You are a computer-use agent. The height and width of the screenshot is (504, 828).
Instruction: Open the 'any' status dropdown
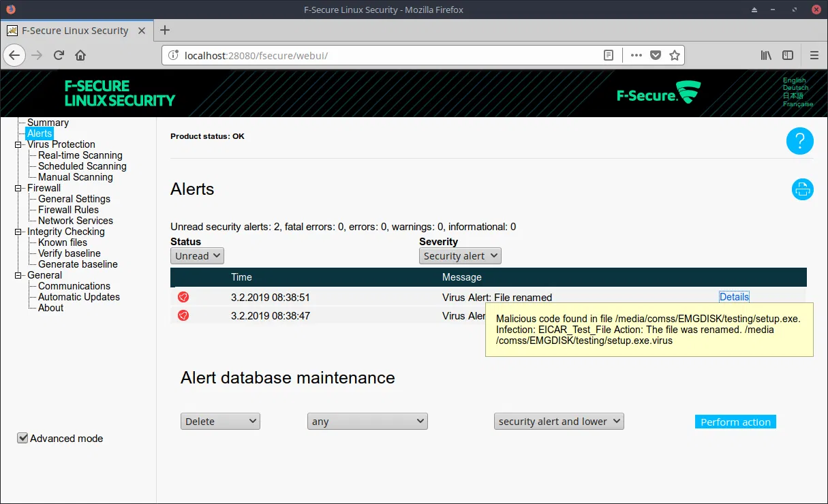pos(367,422)
